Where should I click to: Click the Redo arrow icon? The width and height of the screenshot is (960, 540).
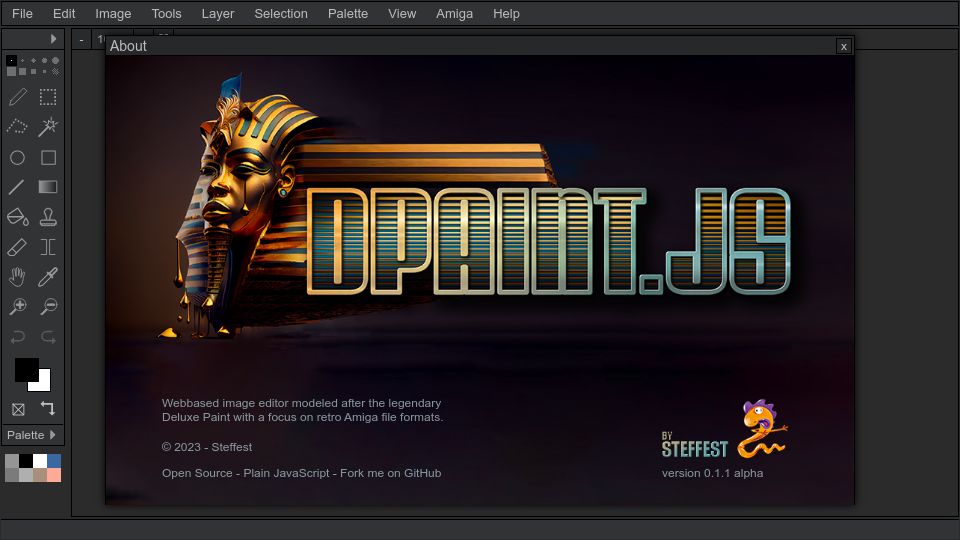pyautogui.click(x=48, y=337)
